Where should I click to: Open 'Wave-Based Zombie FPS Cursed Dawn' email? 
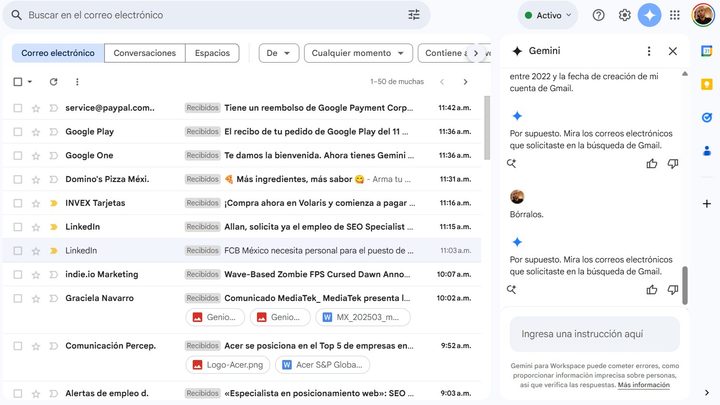click(242, 274)
